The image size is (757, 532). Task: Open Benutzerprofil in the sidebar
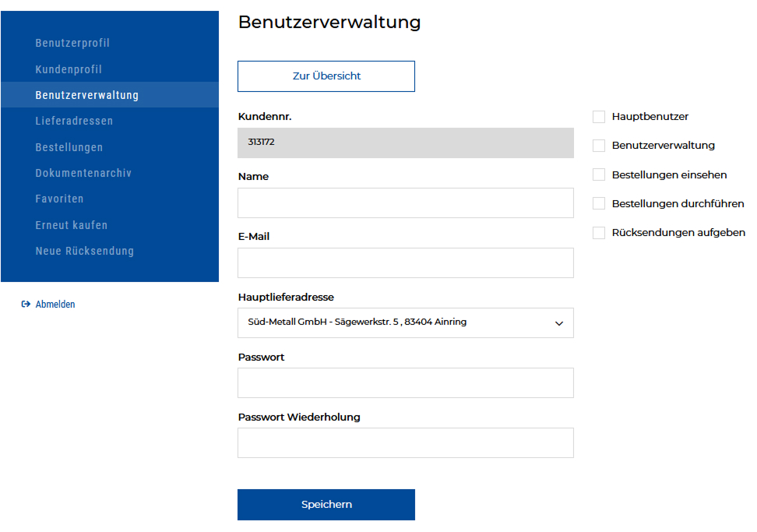click(x=72, y=43)
